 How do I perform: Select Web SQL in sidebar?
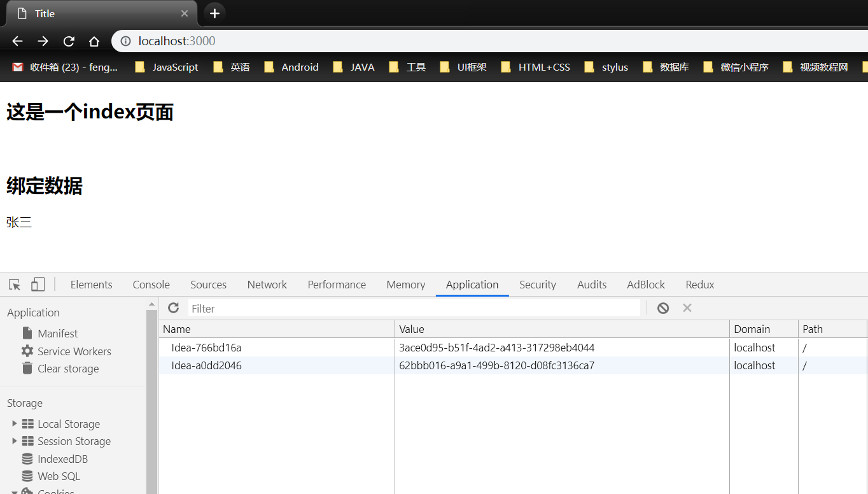(59, 476)
